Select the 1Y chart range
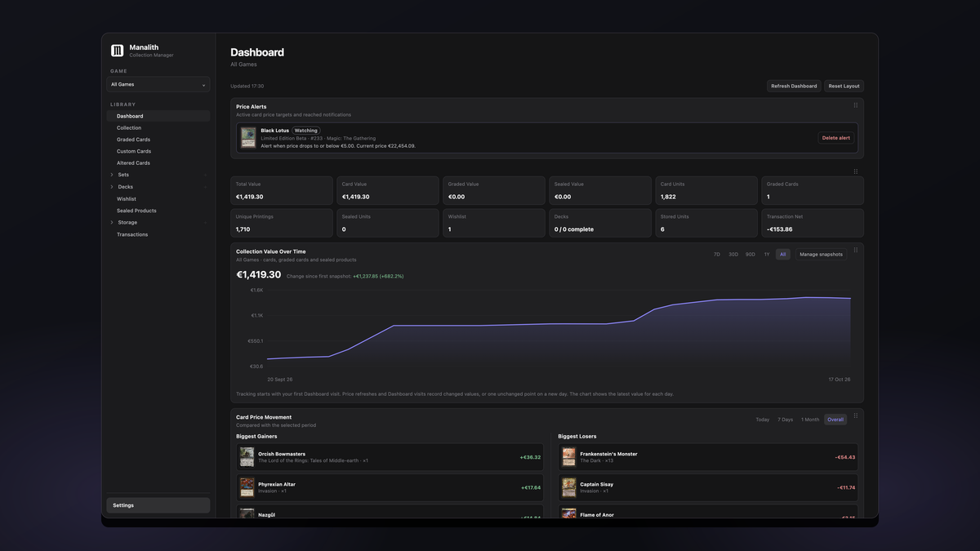The image size is (980, 551). (767, 255)
